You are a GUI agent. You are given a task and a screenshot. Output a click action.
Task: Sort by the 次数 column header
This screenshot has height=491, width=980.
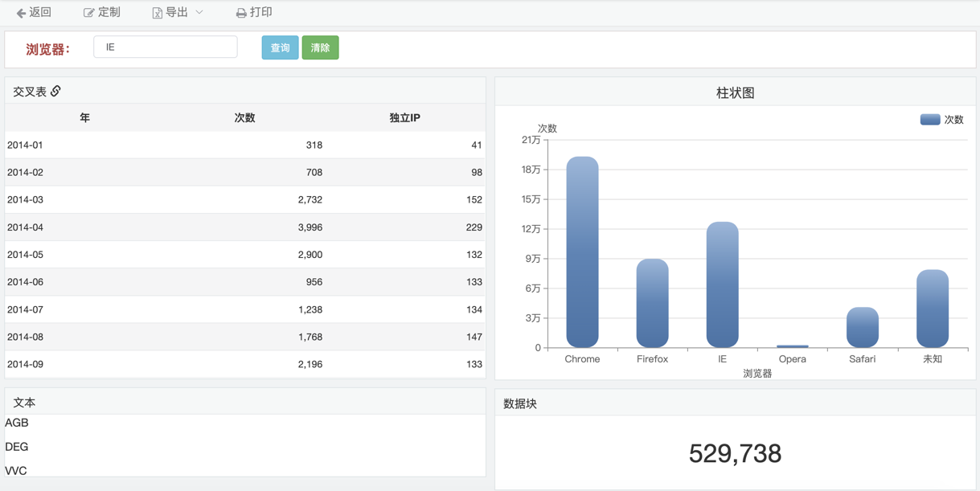(x=244, y=118)
